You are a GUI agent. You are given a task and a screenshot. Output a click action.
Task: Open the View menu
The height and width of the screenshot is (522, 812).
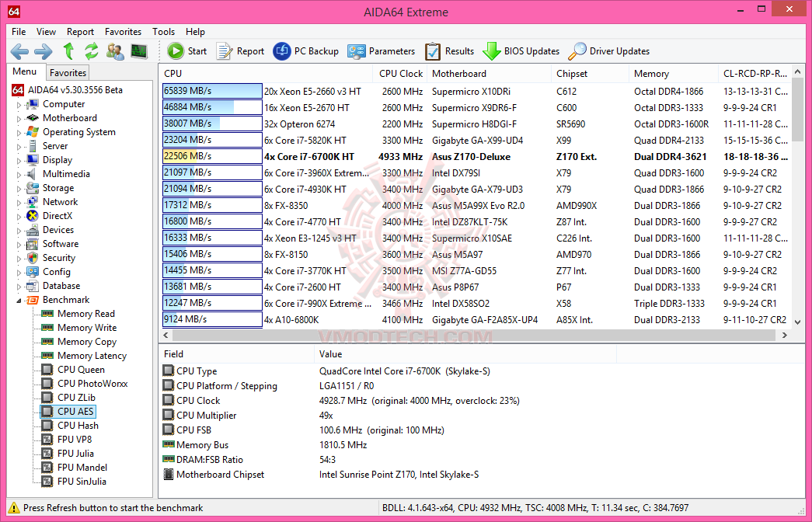point(46,32)
